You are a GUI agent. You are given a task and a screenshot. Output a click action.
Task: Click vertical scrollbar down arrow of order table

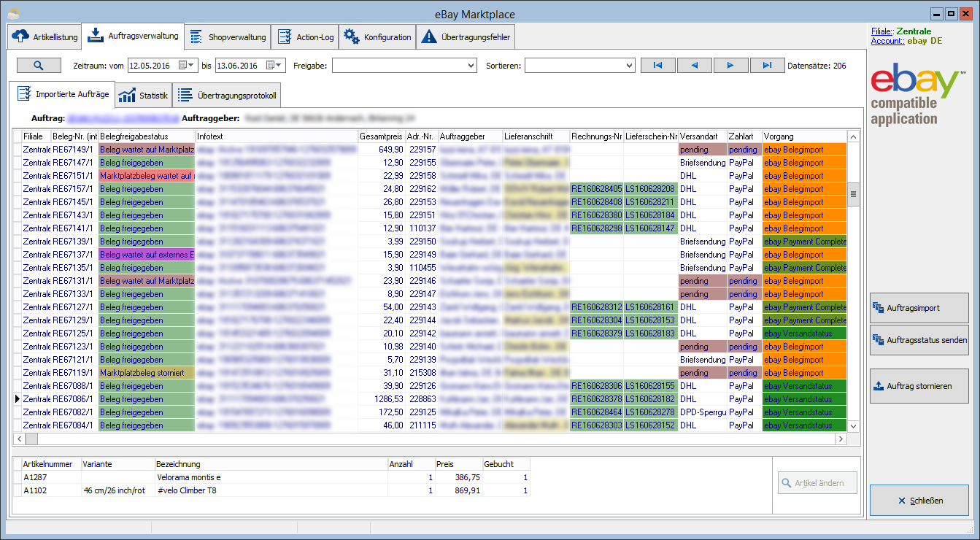[853, 426]
